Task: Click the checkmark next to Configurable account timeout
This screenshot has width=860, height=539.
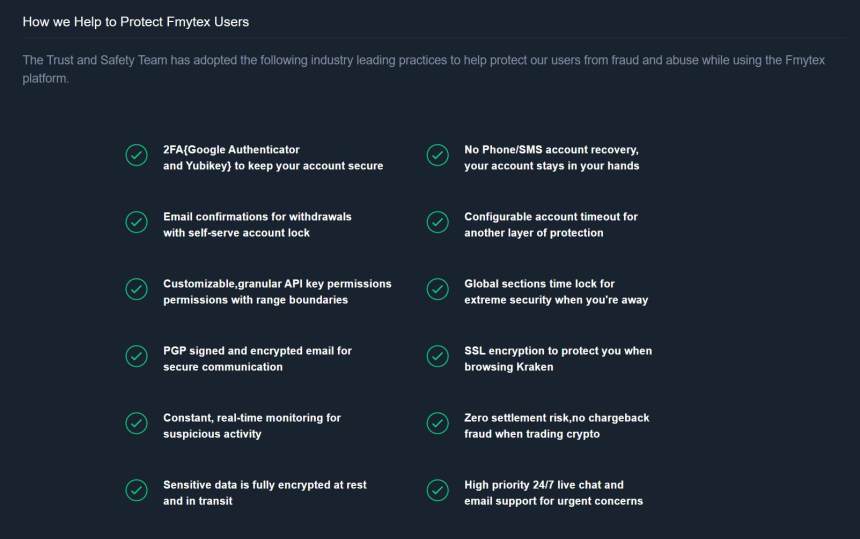Action: pyautogui.click(x=437, y=222)
